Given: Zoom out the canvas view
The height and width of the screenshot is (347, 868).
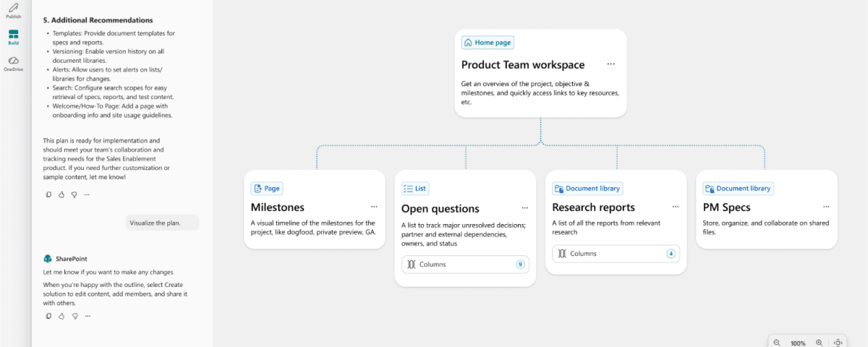Looking at the screenshot, I should click(777, 343).
